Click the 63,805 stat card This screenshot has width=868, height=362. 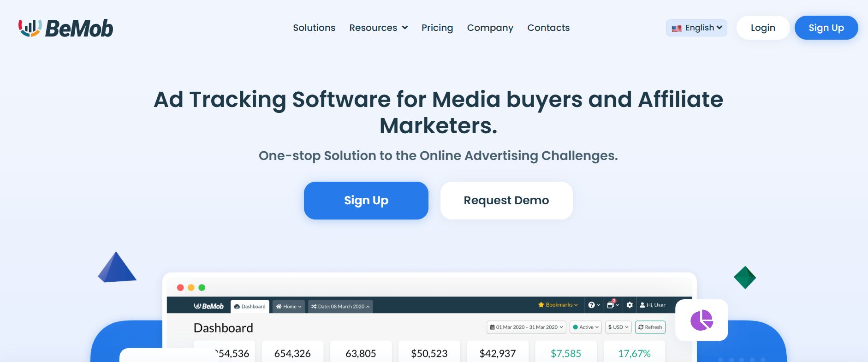tap(361, 352)
